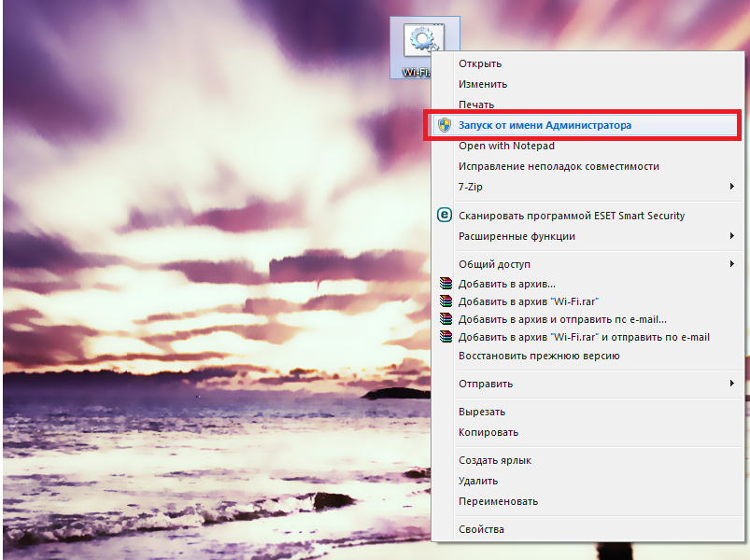Expand the 'Отправить' submenu arrow

click(732, 384)
